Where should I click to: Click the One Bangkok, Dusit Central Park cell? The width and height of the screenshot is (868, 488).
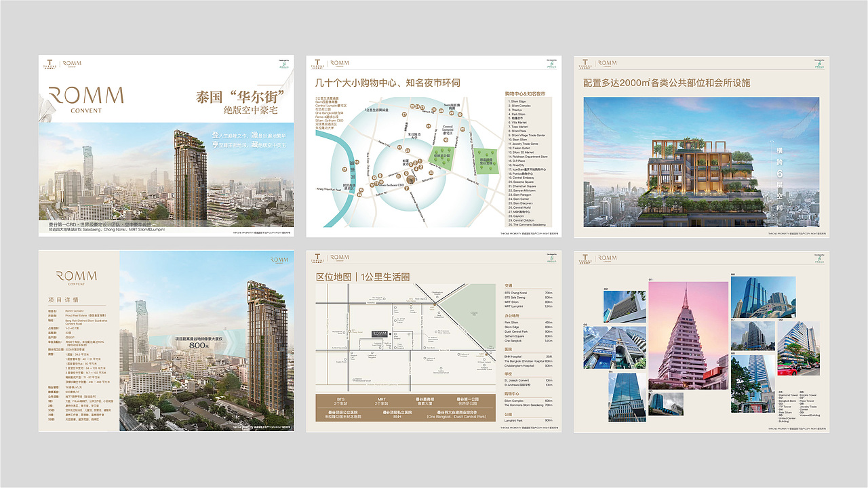coord(457,414)
